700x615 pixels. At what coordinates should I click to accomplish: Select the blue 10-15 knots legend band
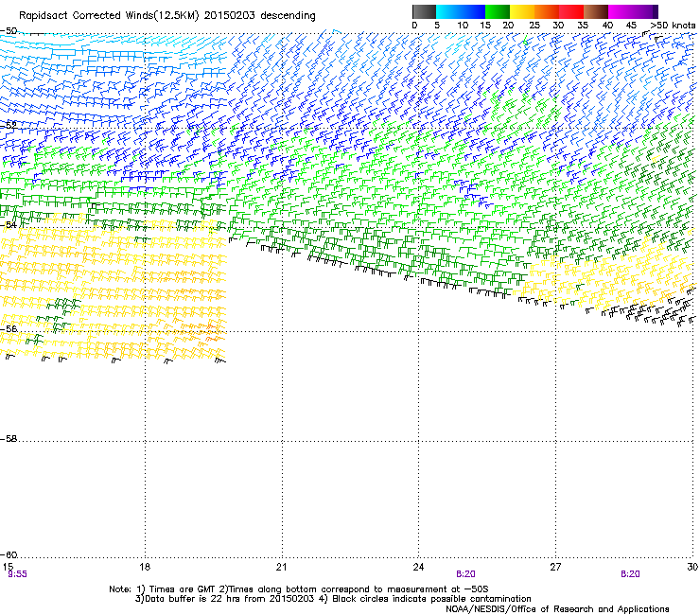coord(473,11)
